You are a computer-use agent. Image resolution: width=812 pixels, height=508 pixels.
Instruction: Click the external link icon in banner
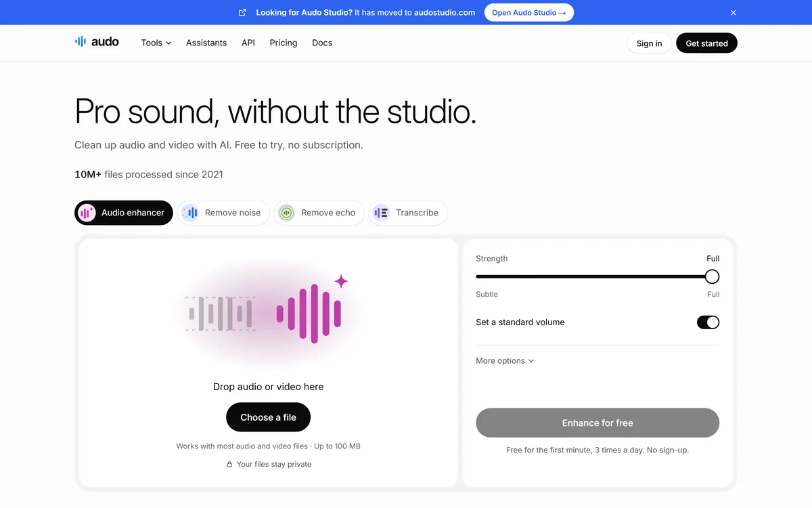243,12
